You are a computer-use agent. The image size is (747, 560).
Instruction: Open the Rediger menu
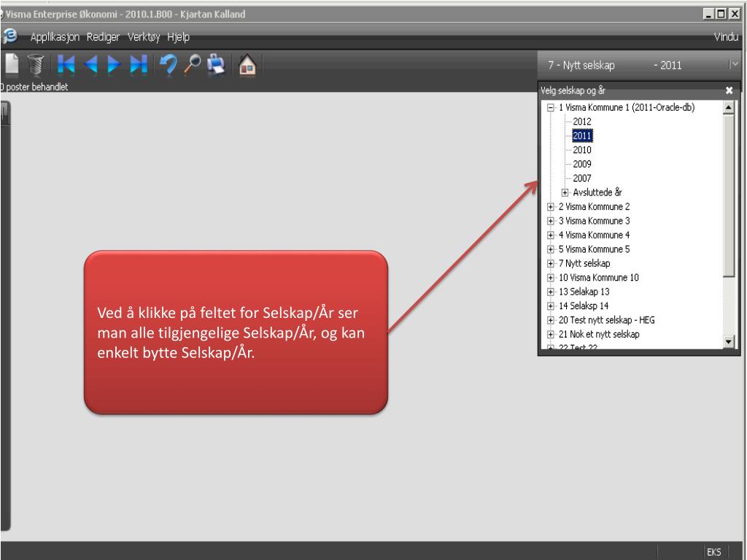coord(103,37)
